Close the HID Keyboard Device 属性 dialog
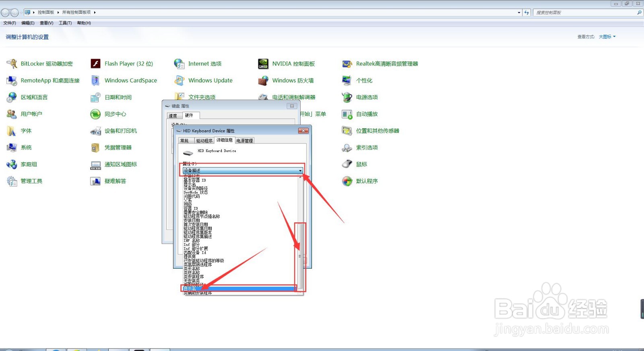 pos(303,131)
